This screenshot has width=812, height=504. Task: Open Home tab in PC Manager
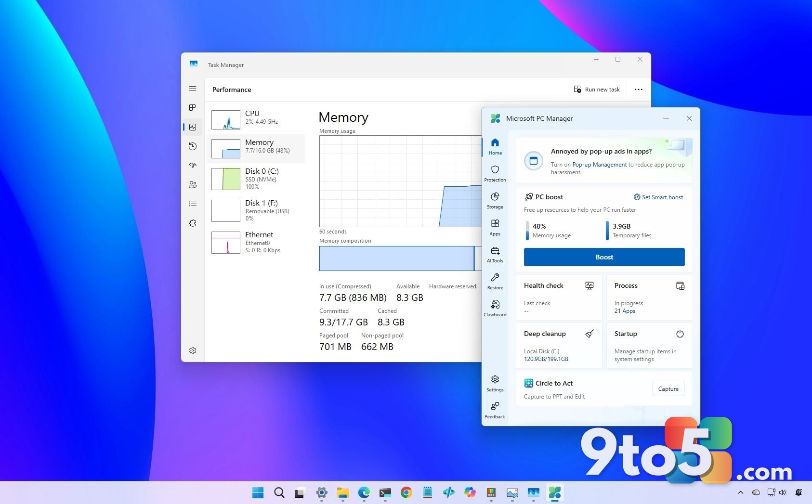[495, 146]
